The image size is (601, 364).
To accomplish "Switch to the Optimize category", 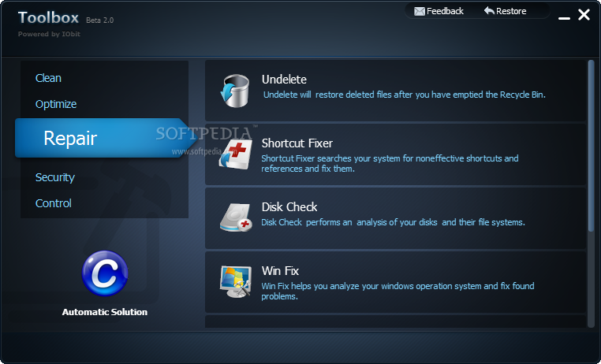I will (56, 104).
